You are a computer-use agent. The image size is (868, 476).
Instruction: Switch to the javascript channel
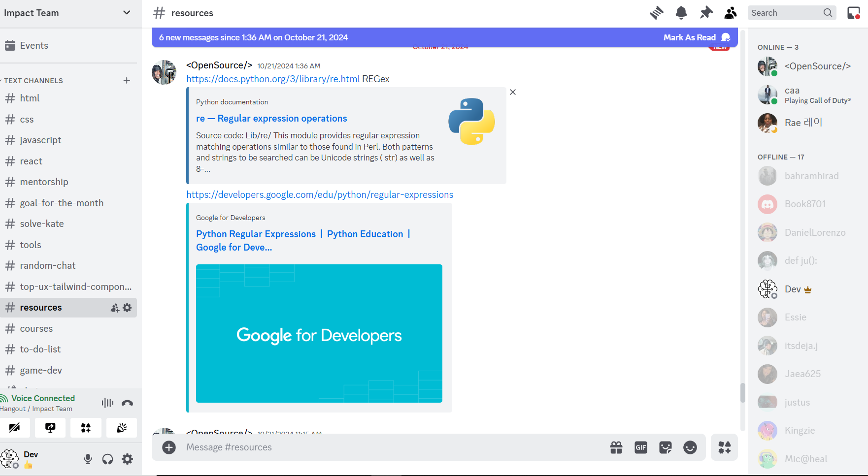tap(40, 140)
